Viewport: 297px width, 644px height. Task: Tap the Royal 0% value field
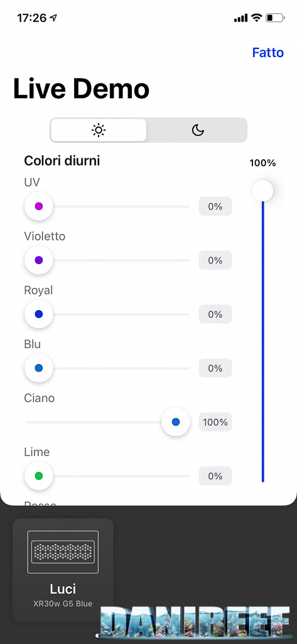[x=215, y=314]
